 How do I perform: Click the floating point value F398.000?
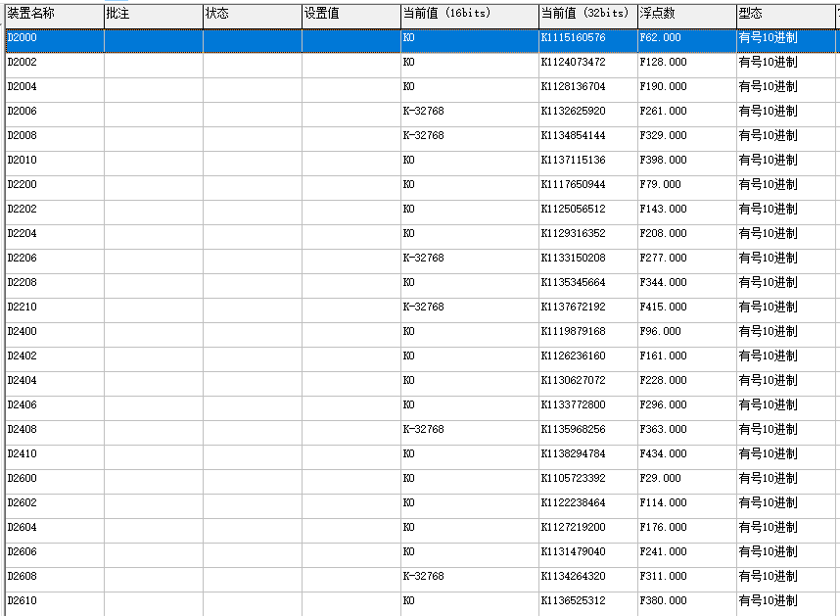pos(663,161)
